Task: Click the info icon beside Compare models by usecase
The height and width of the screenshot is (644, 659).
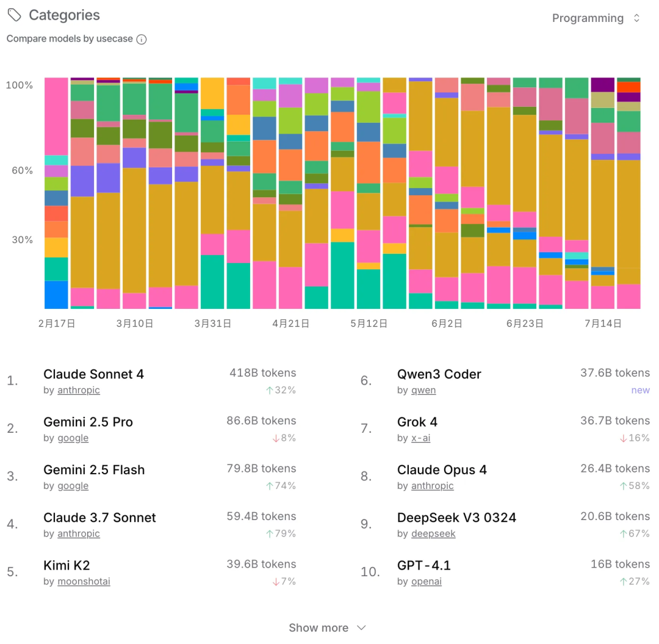Action: [142, 39]
